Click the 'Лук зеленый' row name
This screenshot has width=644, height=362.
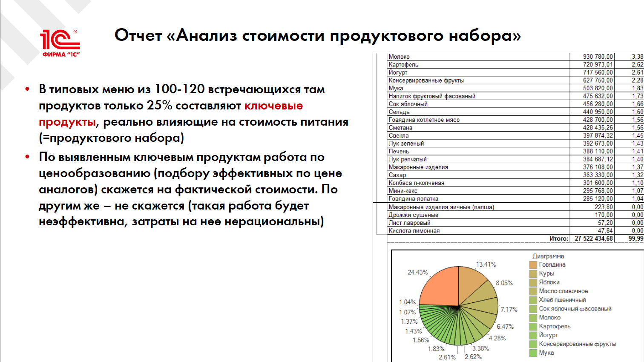[x=406, y=144]
